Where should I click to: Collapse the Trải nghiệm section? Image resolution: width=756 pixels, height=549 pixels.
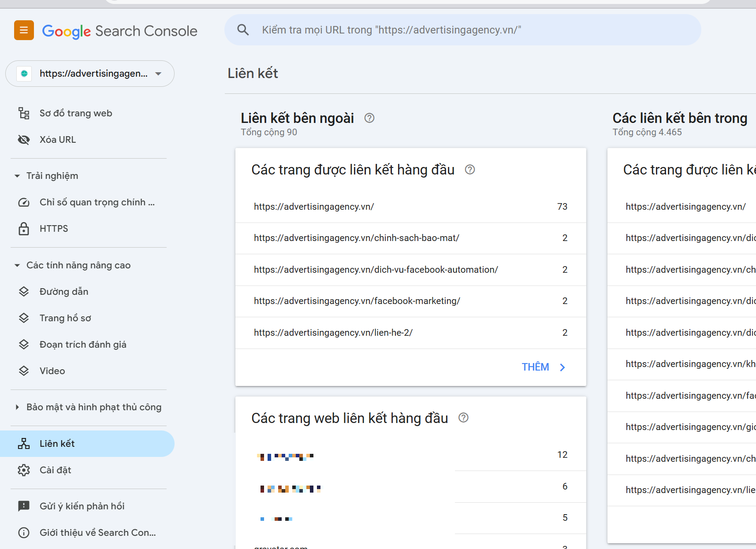(17, 175)
